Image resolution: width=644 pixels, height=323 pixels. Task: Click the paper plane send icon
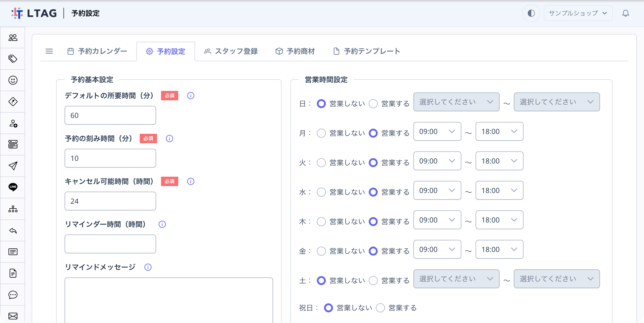[13, 166]
